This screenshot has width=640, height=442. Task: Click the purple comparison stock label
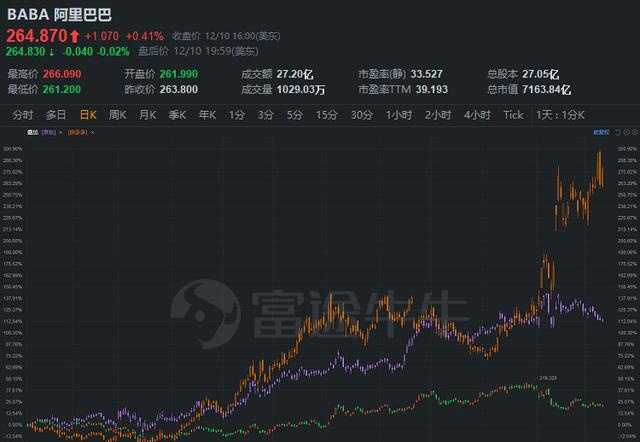click(x=49, y=133)
